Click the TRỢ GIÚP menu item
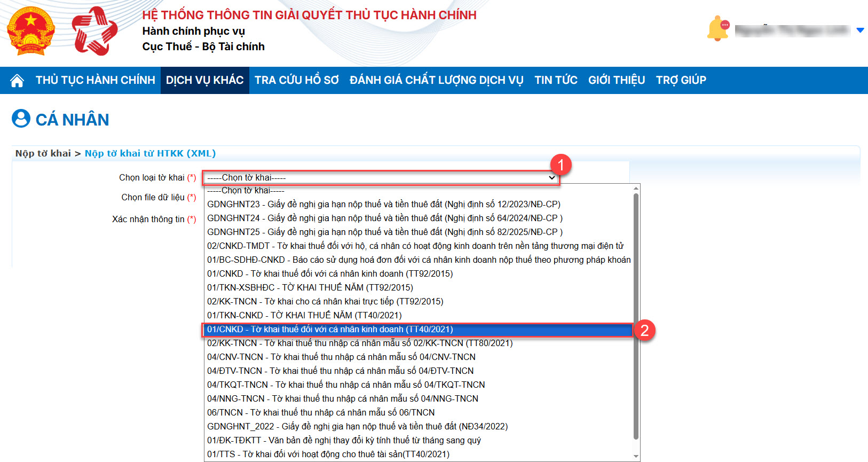The width and height of the screenshot is (868, 462). click(x=681, y=81)
